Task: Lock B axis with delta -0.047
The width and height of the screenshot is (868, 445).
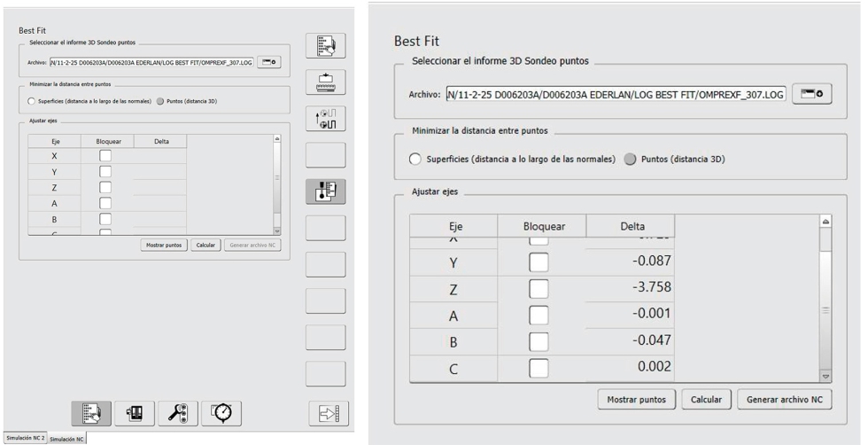Action: (x=539, y=341)
